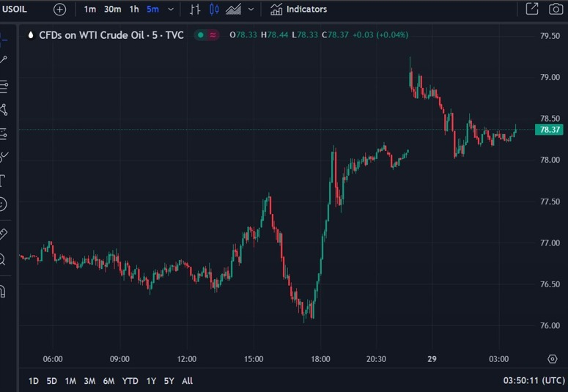The width and height of the screenshot is (568, 392).
Task: Click the CFDs on WTI Crude Oil title
Action: coord(111,35)
